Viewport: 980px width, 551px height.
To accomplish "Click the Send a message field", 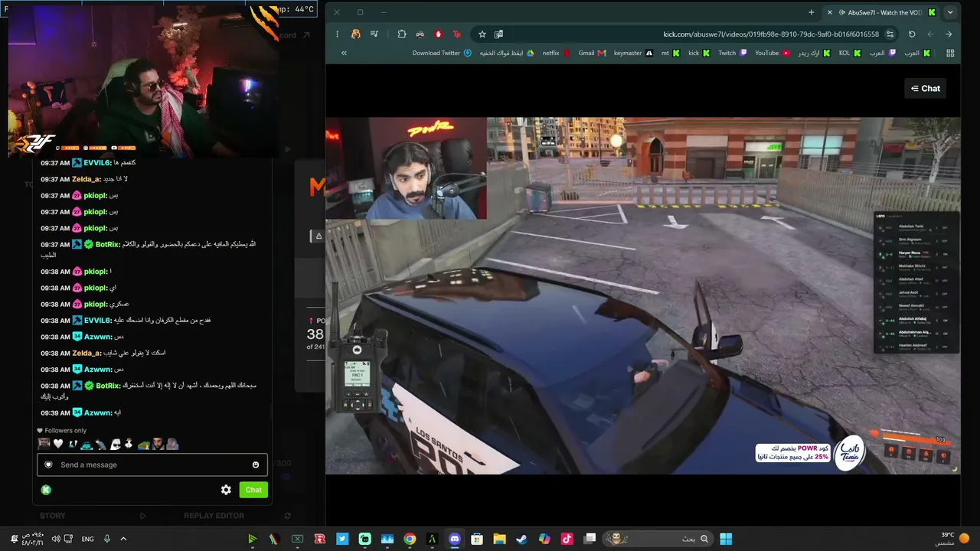I will [152, 465].
